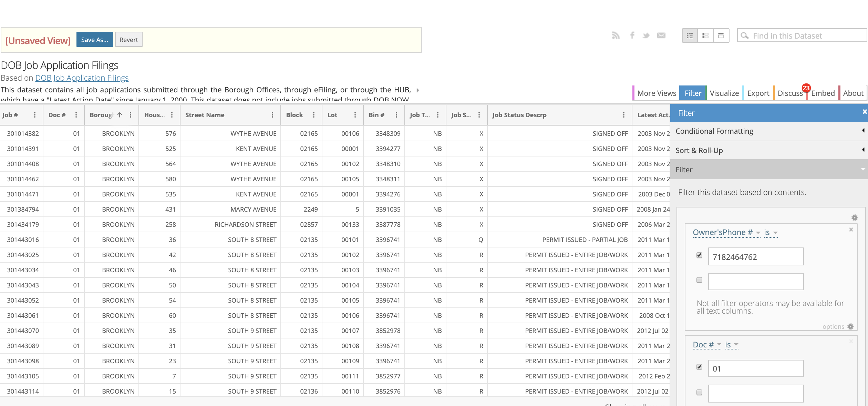Open Doc # column menu
The height and width of the screenshot is (406, 868).
76,115
